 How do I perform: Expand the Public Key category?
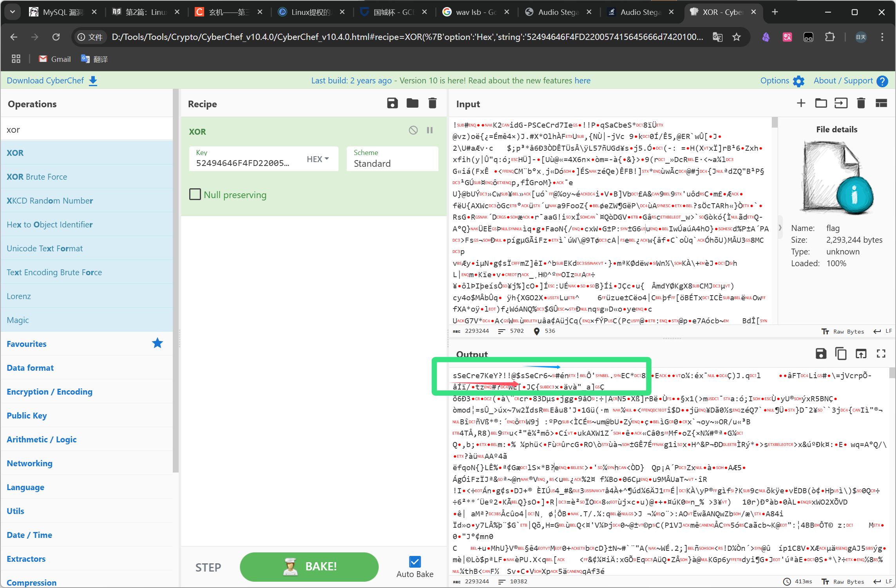click(x=87, y=415)
